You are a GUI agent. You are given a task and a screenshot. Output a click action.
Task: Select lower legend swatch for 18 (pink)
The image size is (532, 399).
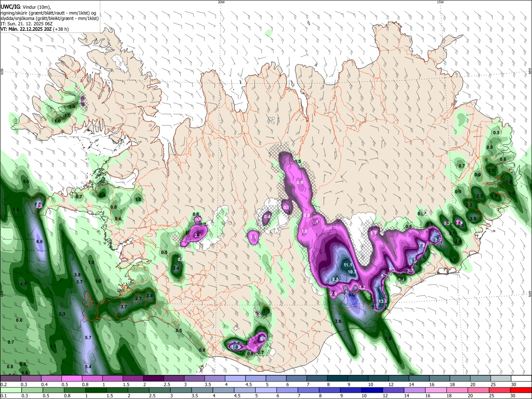click(x=458, y=390)
